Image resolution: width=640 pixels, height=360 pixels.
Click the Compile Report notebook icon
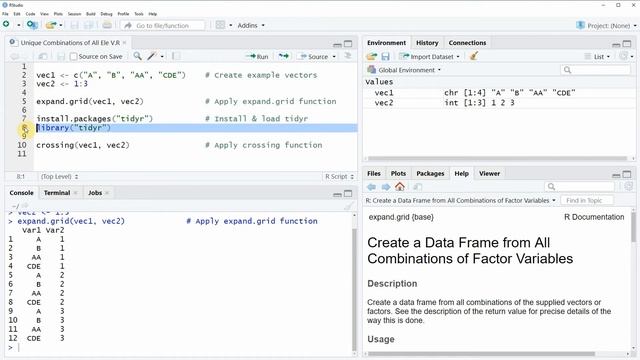(x=176, y=56)
